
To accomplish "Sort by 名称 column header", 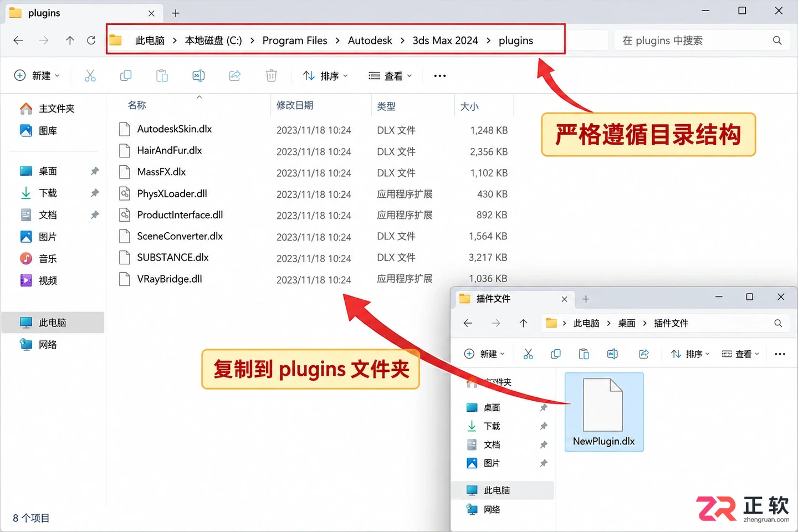I will point(137,105).
